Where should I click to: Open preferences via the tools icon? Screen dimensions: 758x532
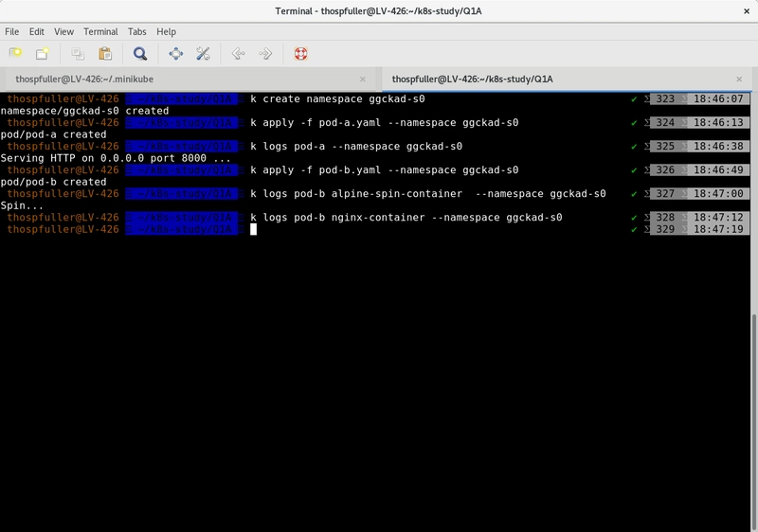(x=203, y=54)
